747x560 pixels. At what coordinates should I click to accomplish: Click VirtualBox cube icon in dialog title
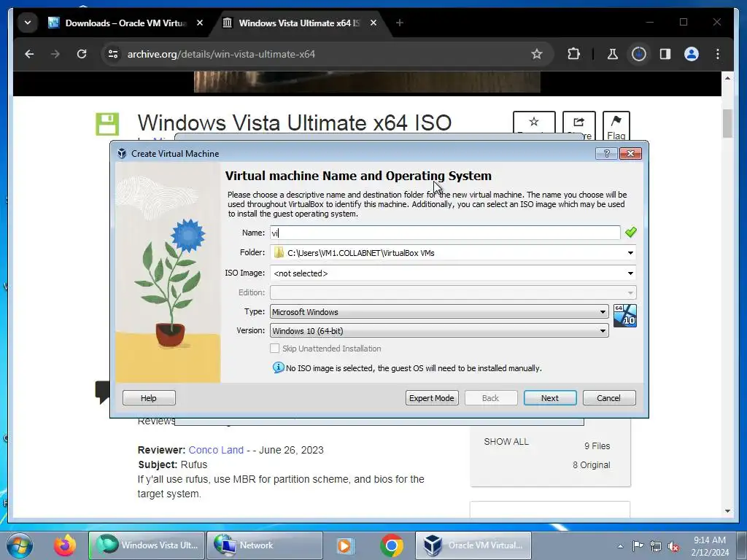(122, 153)
